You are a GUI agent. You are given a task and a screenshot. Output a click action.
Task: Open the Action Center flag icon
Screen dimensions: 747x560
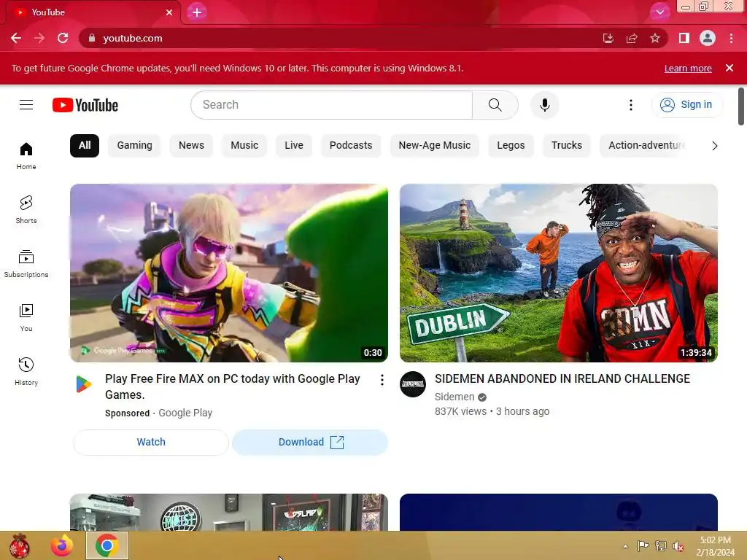coord(643,545)
